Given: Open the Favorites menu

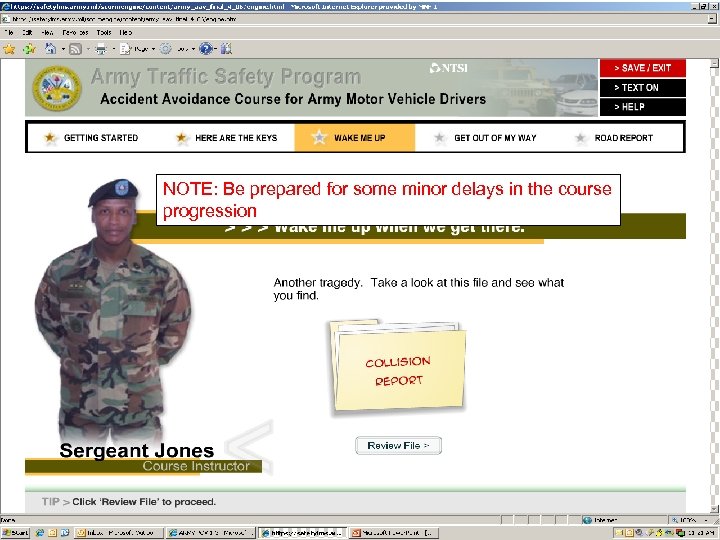Looking at the screenshot, I should click(75, 33).
